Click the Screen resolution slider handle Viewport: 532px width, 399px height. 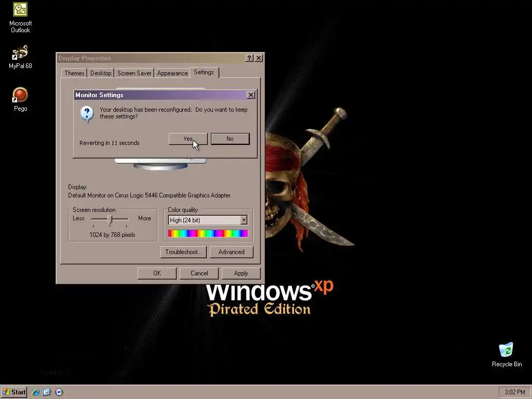(x=110, y=220)
